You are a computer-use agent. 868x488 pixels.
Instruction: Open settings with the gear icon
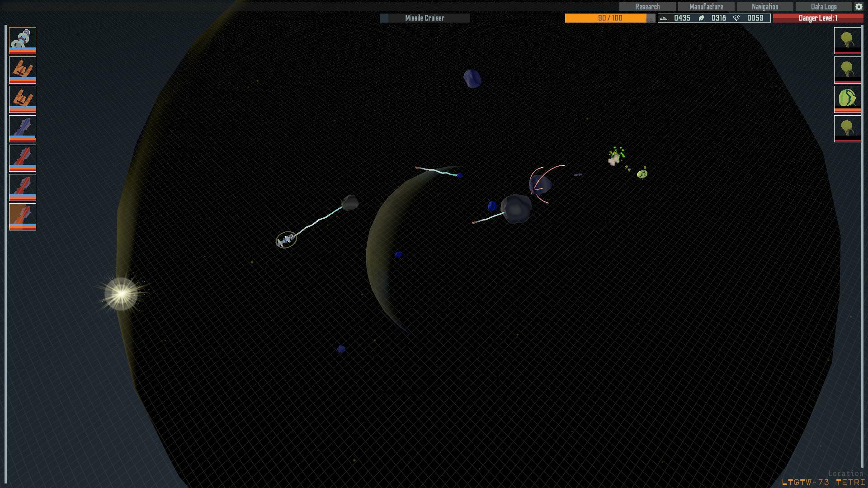click(859, 7)
